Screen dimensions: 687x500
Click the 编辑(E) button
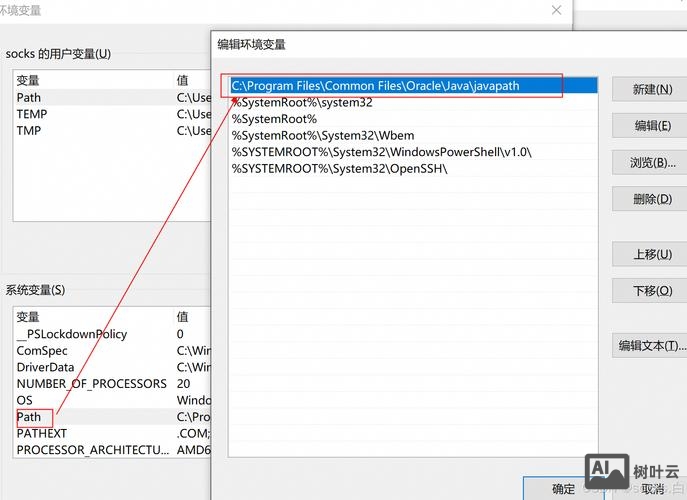tap(651, 126)
